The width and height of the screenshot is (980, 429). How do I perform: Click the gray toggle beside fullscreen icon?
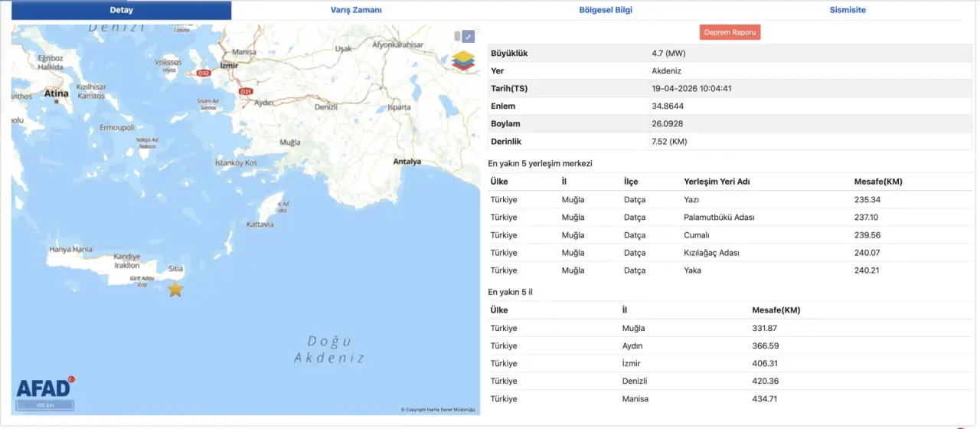point(457,36)
